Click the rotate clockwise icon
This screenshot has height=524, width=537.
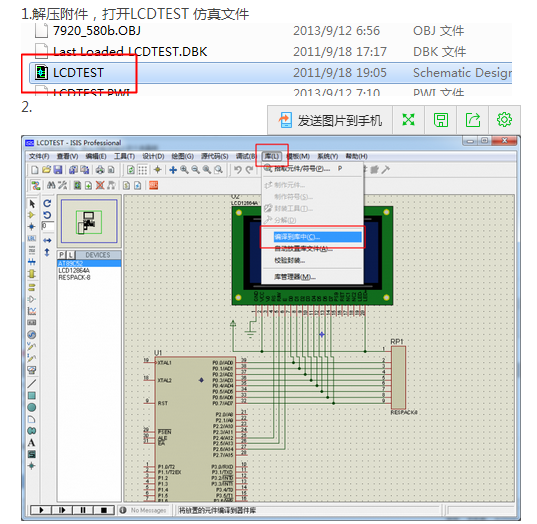click(47, 203)
